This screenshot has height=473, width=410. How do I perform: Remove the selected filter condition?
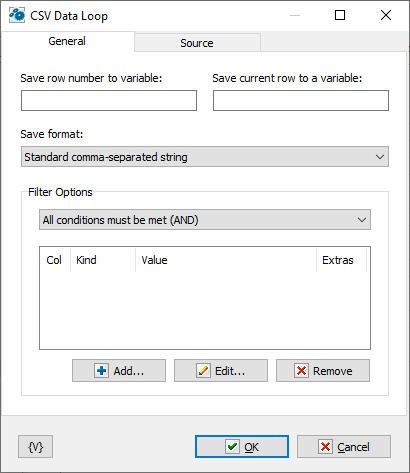323,370
